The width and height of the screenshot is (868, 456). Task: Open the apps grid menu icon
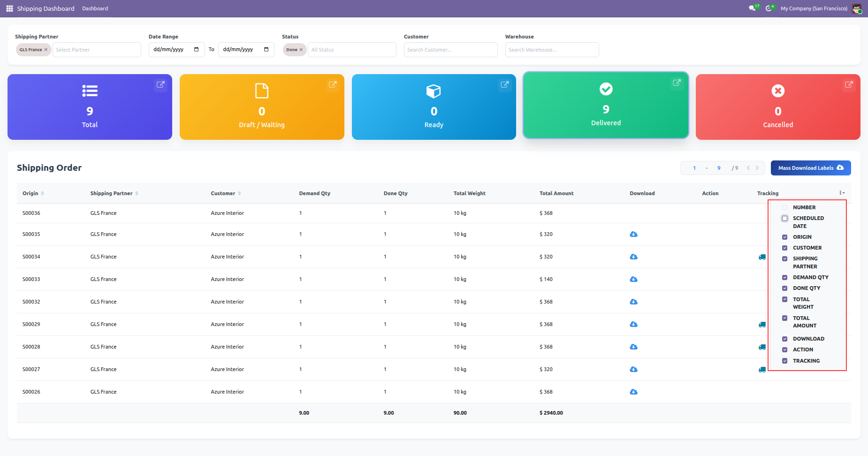[x=9, y=8]
